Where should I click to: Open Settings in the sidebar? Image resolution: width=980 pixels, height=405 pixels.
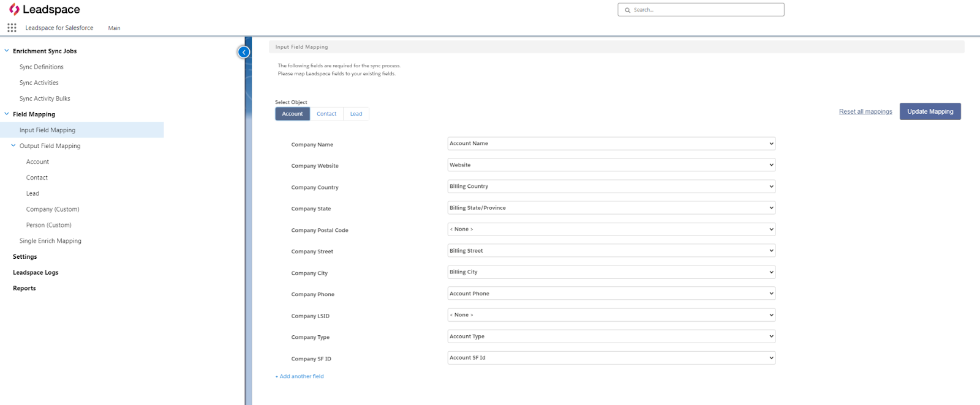tap(25, 256)
